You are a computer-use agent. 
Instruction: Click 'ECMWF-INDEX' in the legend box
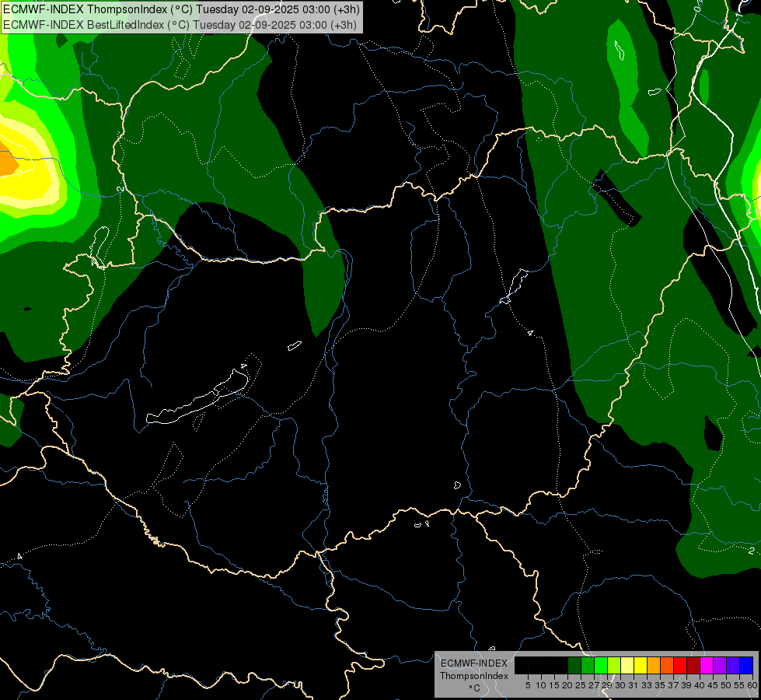pyautogui.click(x=474, y=663)
